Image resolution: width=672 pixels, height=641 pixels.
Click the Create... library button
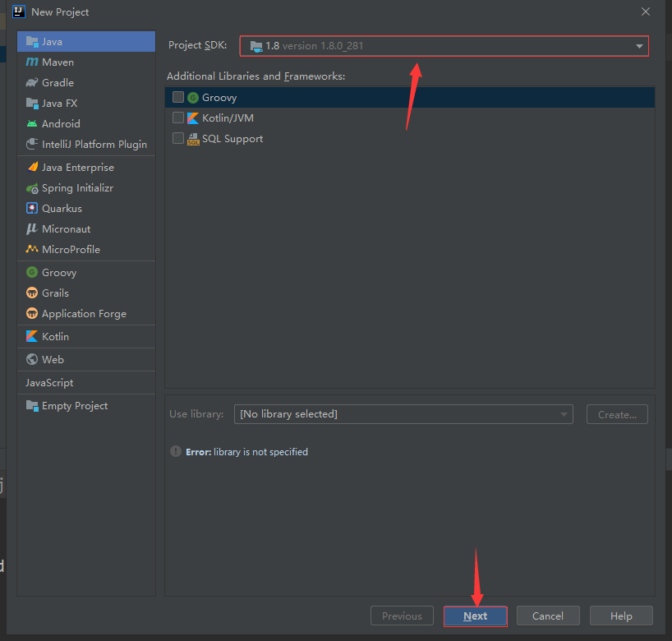click(617, 414)
